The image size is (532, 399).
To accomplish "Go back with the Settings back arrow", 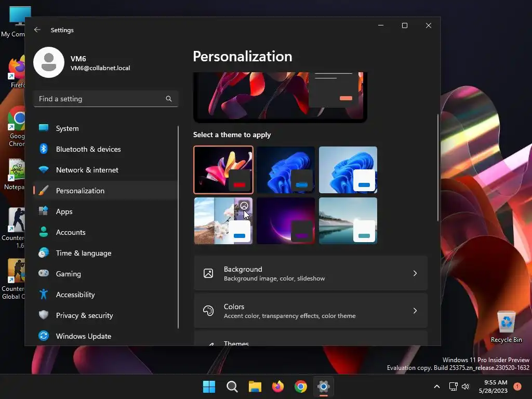I will [x=37, y=30].
